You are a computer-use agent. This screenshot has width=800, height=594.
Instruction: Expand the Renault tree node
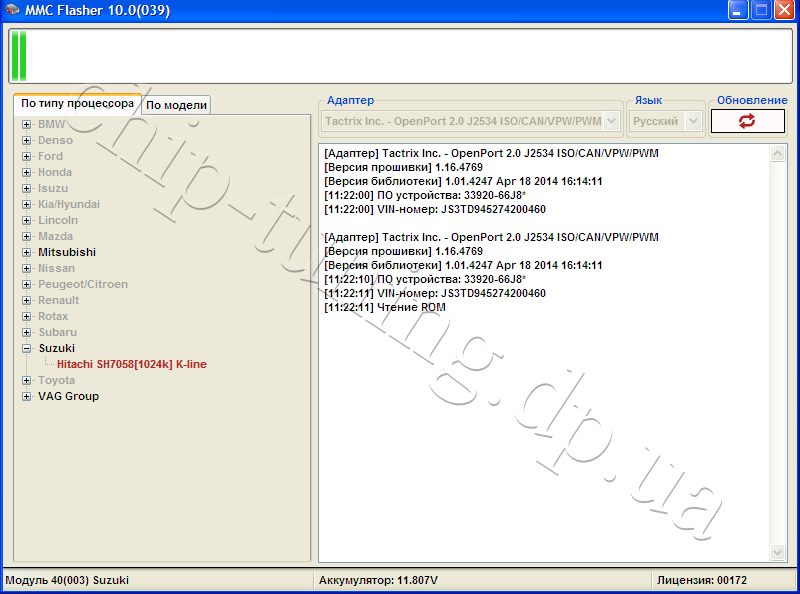tap(27, 300)
